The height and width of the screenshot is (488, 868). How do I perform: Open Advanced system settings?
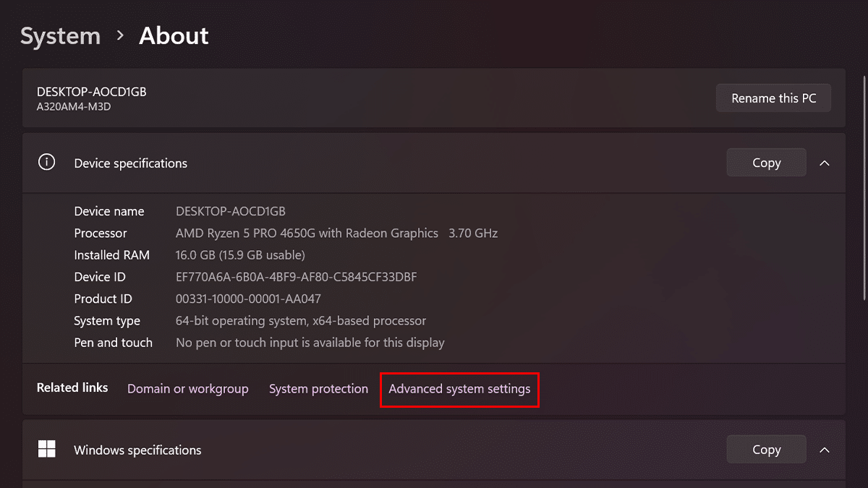(459, 389)
